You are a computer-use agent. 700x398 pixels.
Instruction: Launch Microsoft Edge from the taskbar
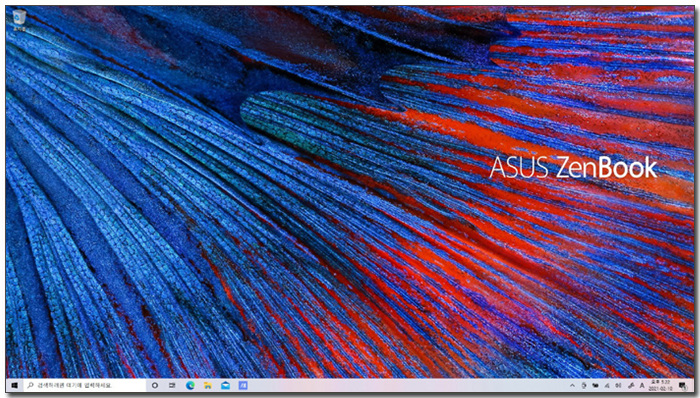click(190, 385)
